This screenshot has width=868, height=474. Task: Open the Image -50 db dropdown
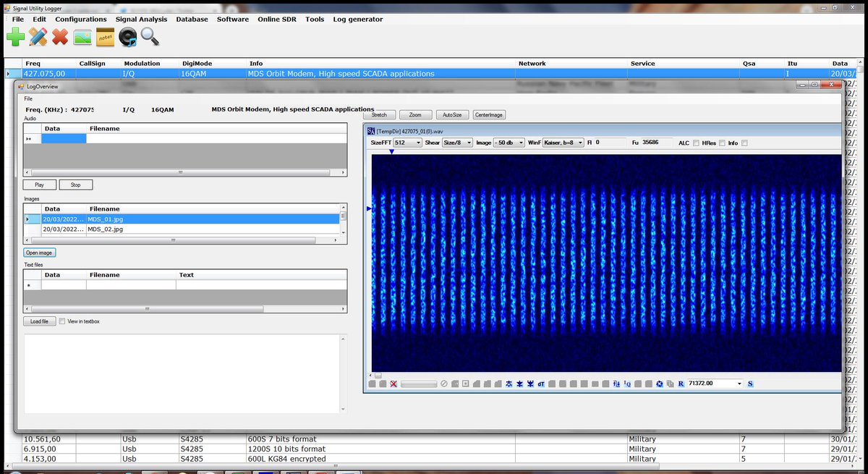509,143
